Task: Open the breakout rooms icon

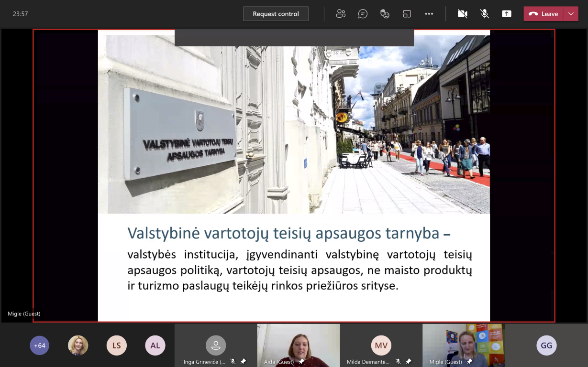Action: click(x=407, y=14)
